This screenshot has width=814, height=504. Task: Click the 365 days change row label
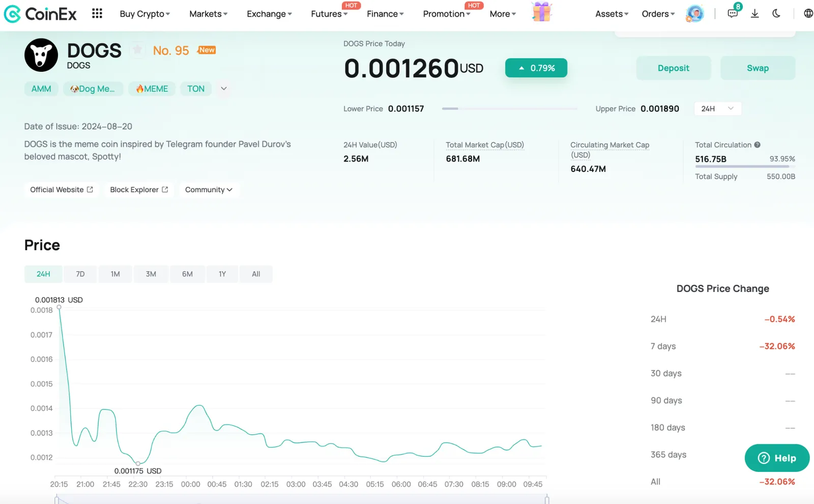pyautogui.click(x=668, y=455)
